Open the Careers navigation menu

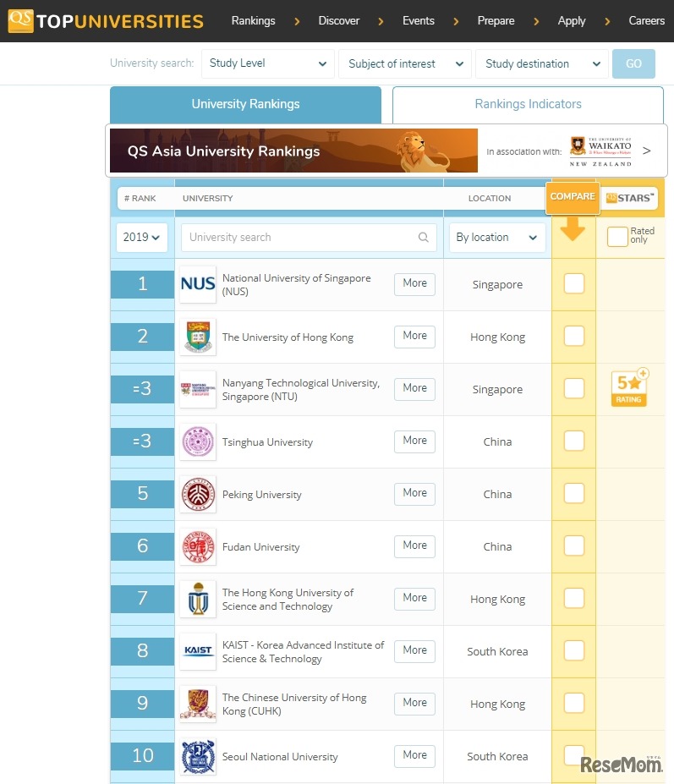(646, 21)
